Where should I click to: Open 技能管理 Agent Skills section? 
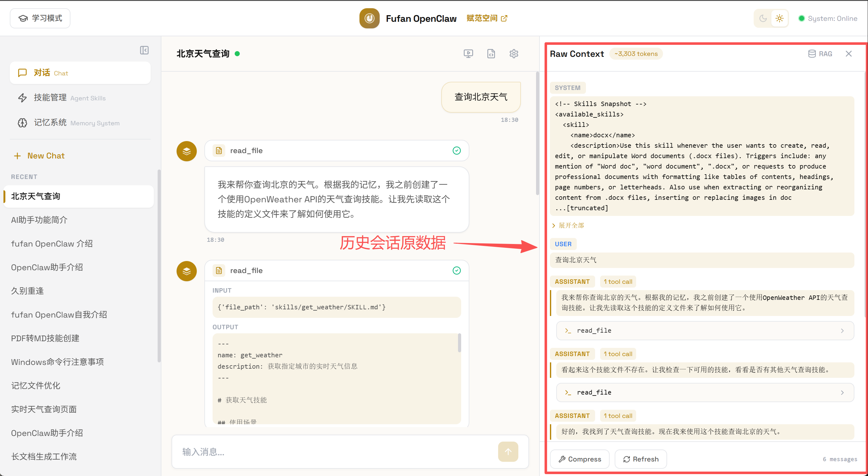[80, 98]
